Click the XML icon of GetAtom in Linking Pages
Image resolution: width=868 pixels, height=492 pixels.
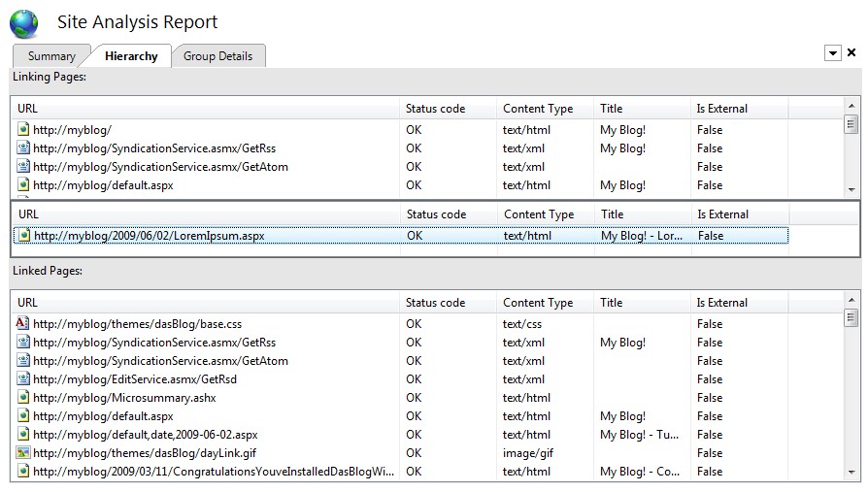pyautogui.click(x=23, y=166)
